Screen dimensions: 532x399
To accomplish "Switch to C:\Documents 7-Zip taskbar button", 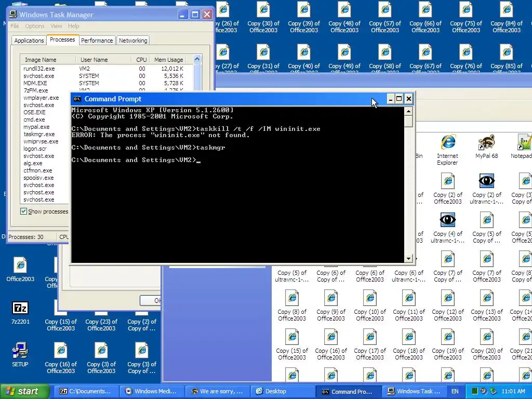I will [87, 391].
